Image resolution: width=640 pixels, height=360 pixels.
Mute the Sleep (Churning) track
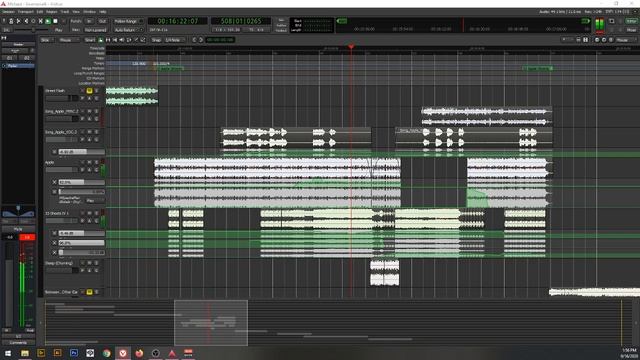(x=89, y=263)
